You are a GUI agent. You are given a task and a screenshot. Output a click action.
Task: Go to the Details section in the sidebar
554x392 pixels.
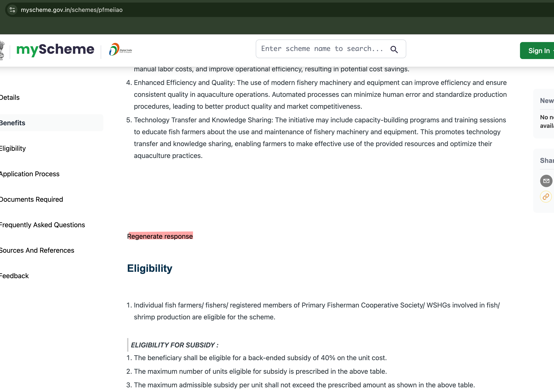10,97
